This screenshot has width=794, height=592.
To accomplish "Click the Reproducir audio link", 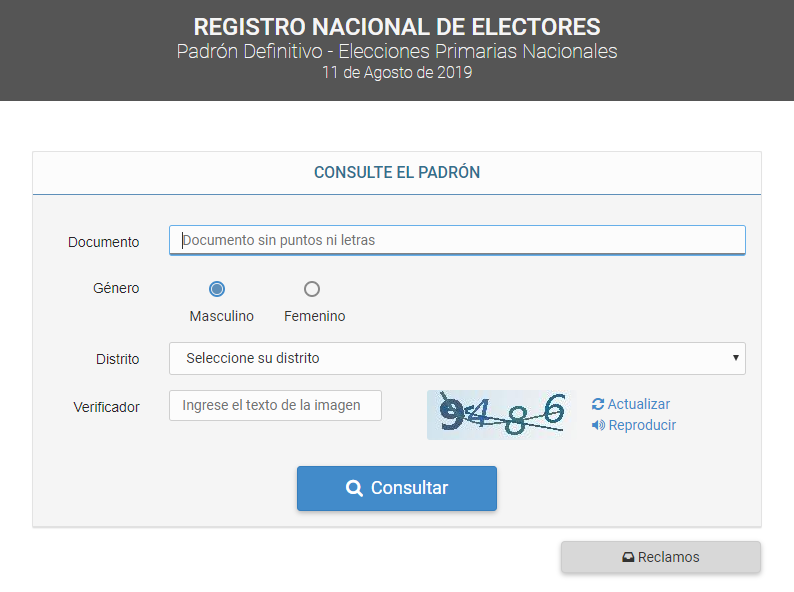I will (x=642, y=425).
